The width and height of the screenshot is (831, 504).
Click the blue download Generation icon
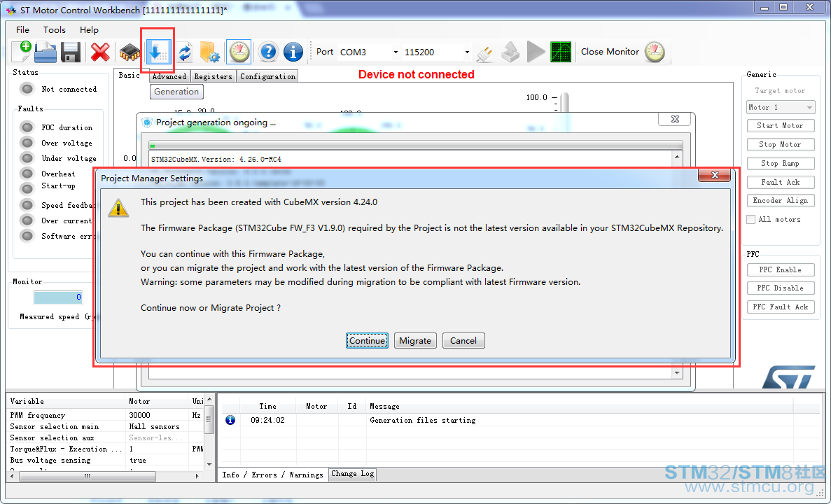158,52
